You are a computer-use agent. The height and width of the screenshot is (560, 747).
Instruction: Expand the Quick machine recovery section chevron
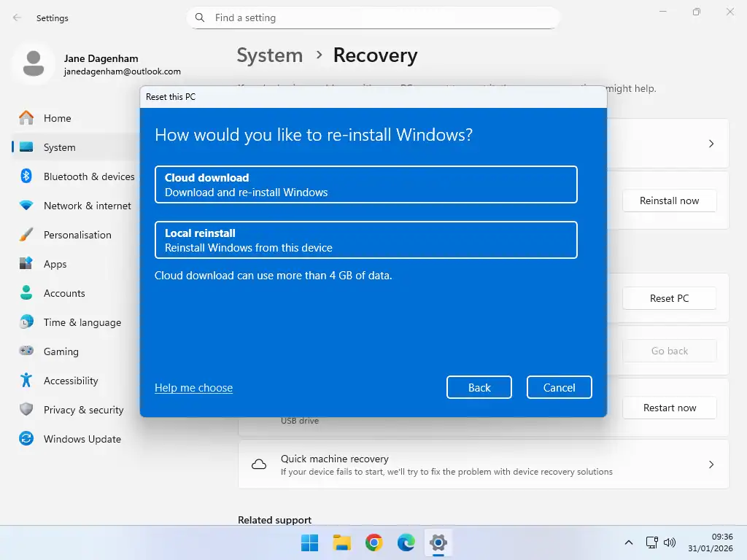(x=711, y=464)
